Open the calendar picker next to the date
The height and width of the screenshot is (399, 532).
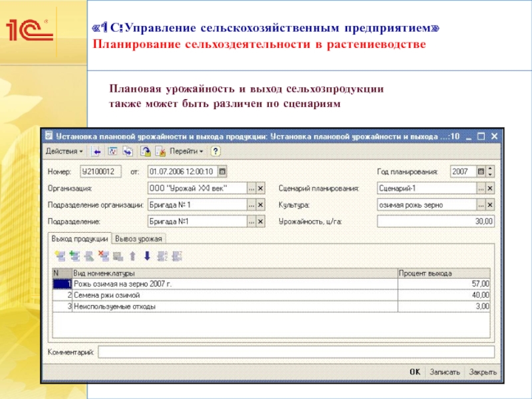[222, 172]
